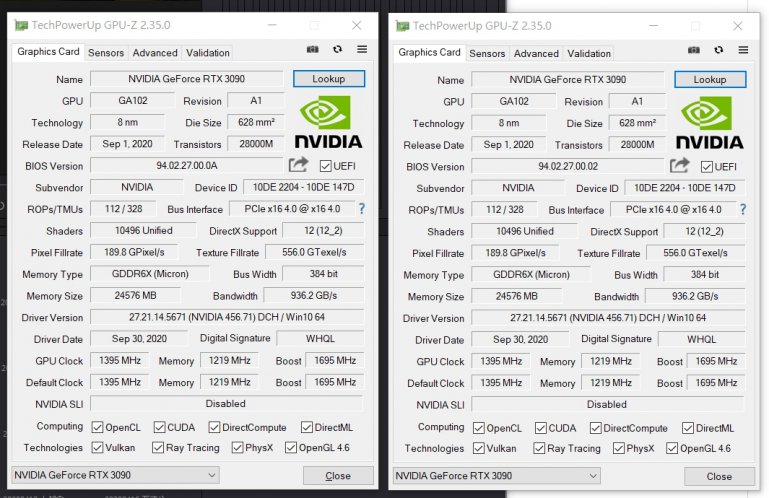Switch to Advanced tab in right window
This screenshot has width=769, height=498.
pyautogui.click(x=536, y=53)
